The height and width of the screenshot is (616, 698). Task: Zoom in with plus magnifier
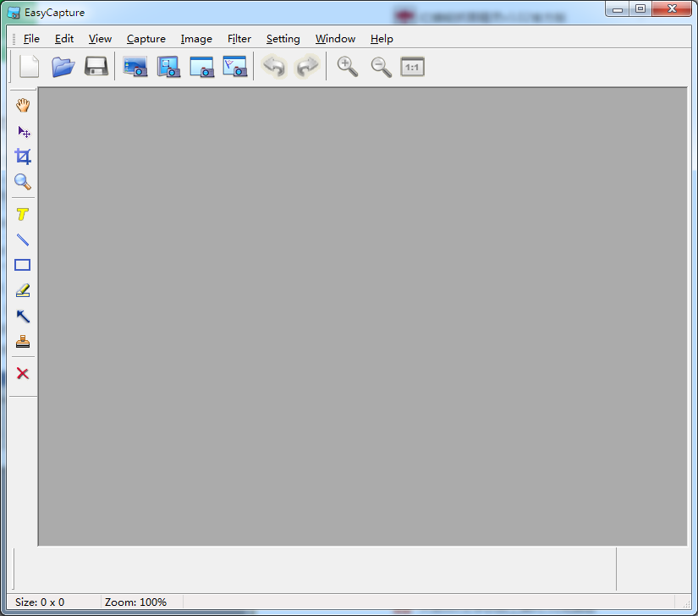coord(347,67)
